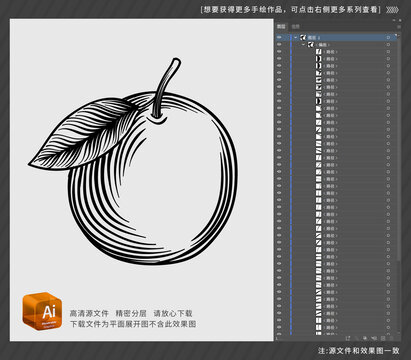Click the Locate Object icon in the panel footer
The width and height of the screenshot is (411, 360).
coord(356,338)
